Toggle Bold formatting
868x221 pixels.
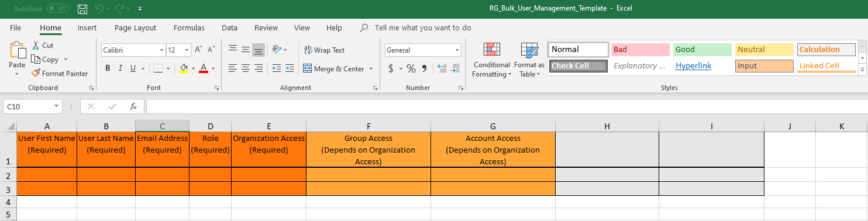coord(108,69)
